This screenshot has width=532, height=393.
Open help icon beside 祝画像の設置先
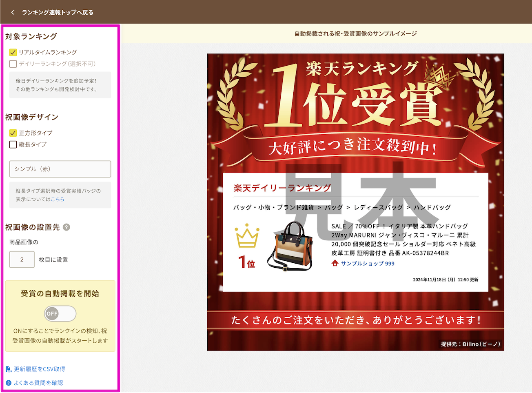click(66, 227)
